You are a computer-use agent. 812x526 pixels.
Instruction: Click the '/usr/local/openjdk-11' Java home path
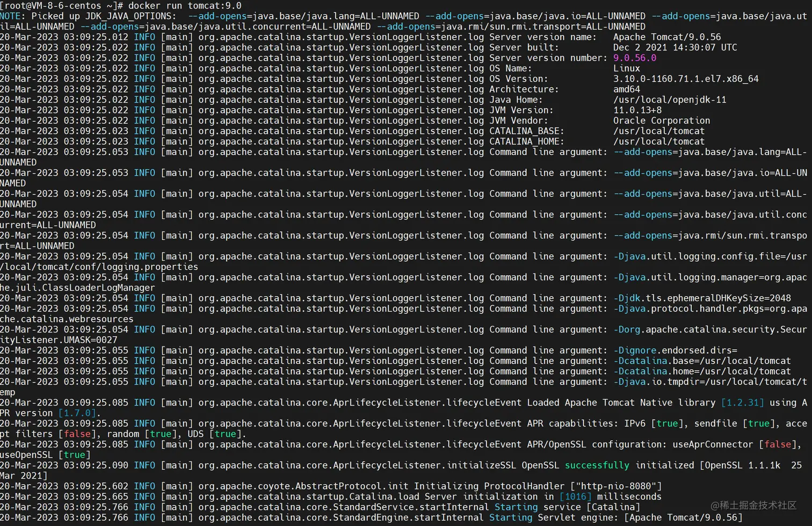pyautogui.click(x=670, y=100)
